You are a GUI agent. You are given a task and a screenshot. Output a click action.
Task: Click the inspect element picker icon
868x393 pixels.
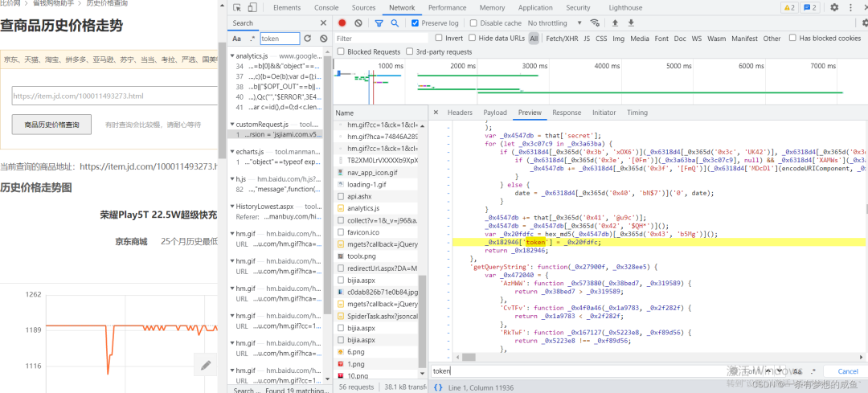(x=235, y=8)
